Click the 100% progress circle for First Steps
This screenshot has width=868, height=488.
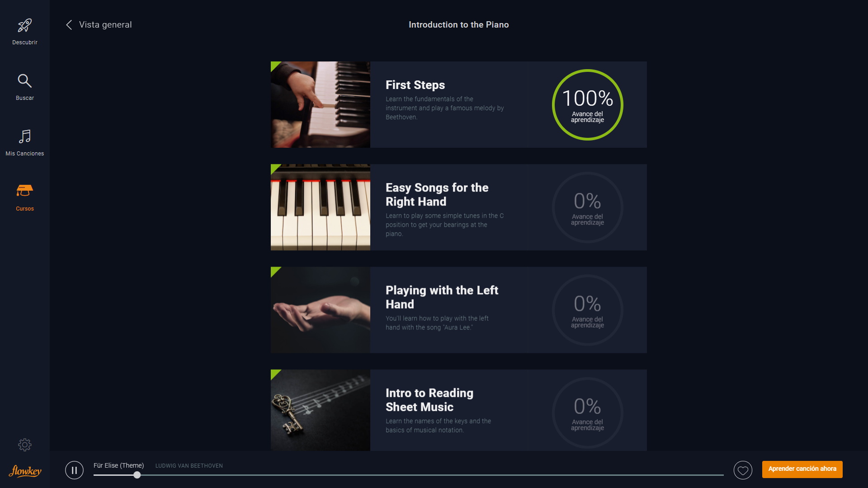click(x=587, y=105)
